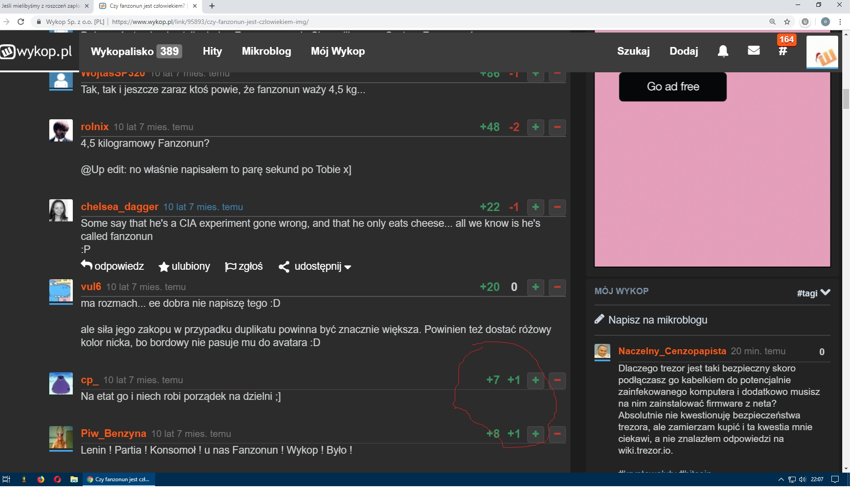Image resolution: width=868 pixels, height=488 pixels.
Task: Open hashtag notifications showing 164
Action: click(x=783, y=51)
